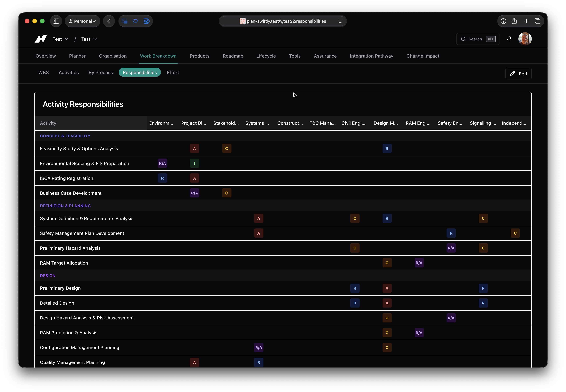The width and height of the screenshot is (566, 392).
Task: Click the third extension icon in the toolbar
Action: 147,21
